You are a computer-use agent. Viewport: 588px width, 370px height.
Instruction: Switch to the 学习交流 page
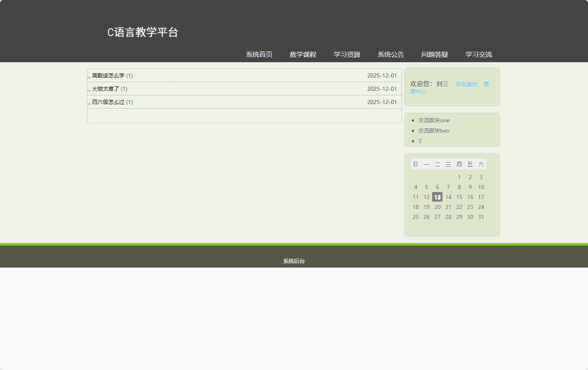pyautogui.click(x=479, y=54)
